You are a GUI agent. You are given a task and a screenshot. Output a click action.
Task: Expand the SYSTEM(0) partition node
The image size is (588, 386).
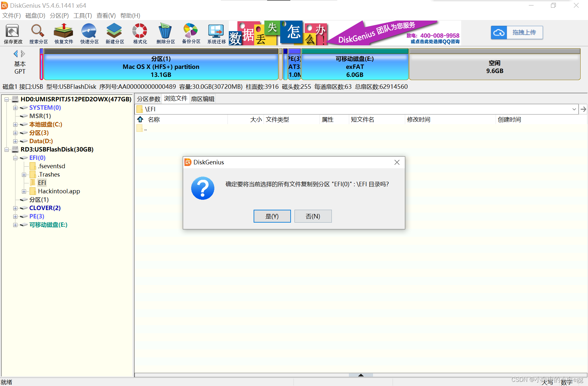[15, 108]
